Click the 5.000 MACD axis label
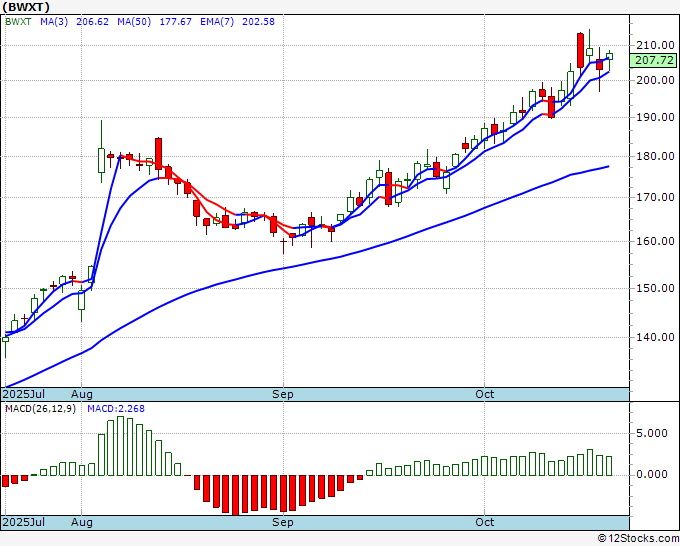 [x=651, y=433]
